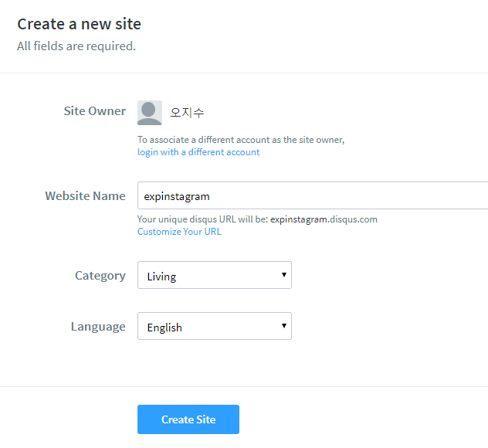Viewport: 488px width, 448px height.
Task: Focus the Website Name input field
Action: [x=313, y=195]
